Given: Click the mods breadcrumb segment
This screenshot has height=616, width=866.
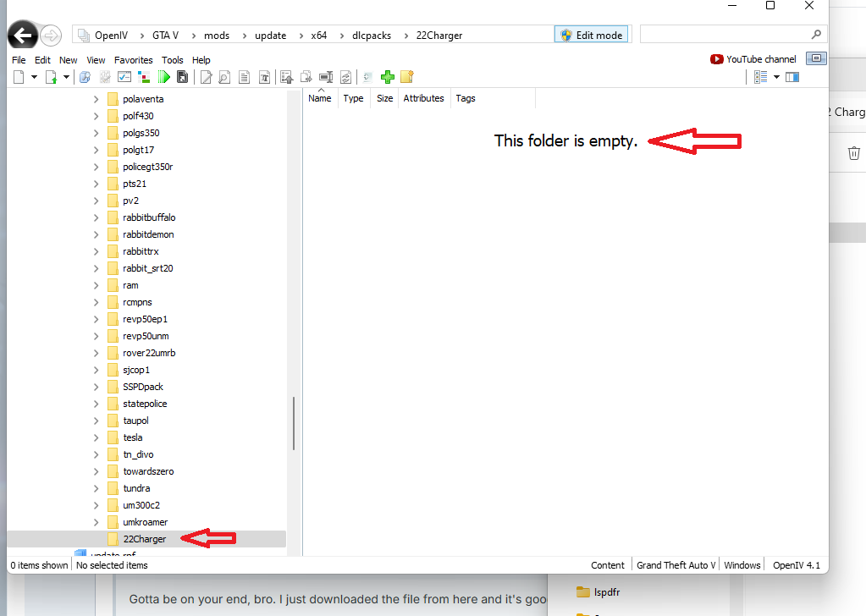Looking at the screenshot, I should point(217,36).
